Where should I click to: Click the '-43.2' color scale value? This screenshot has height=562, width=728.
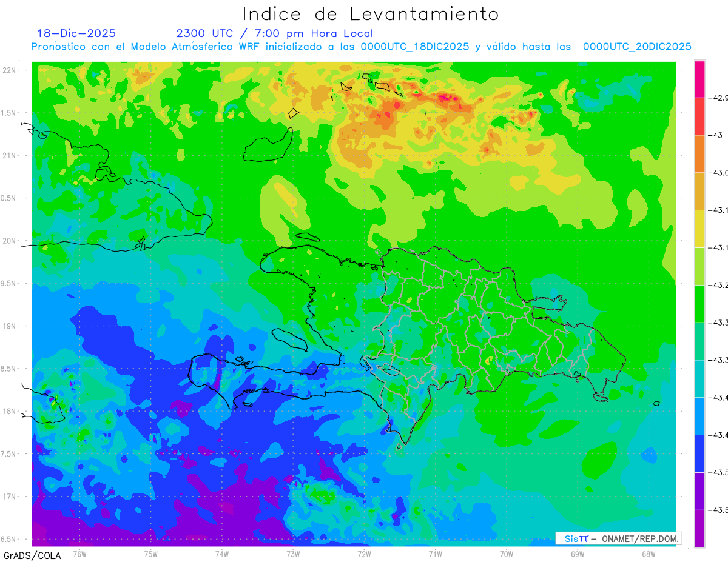click(x=719, y=285)
